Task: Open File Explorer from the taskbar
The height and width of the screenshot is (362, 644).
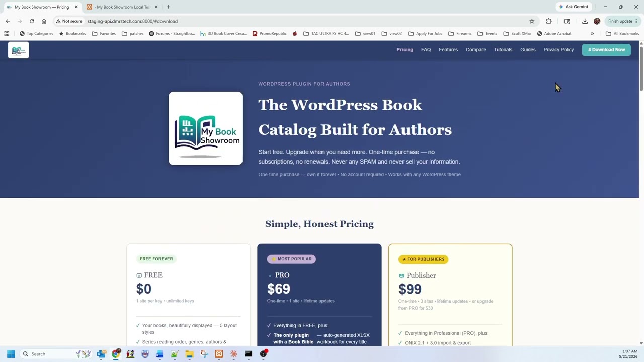Action: (189, 354)
